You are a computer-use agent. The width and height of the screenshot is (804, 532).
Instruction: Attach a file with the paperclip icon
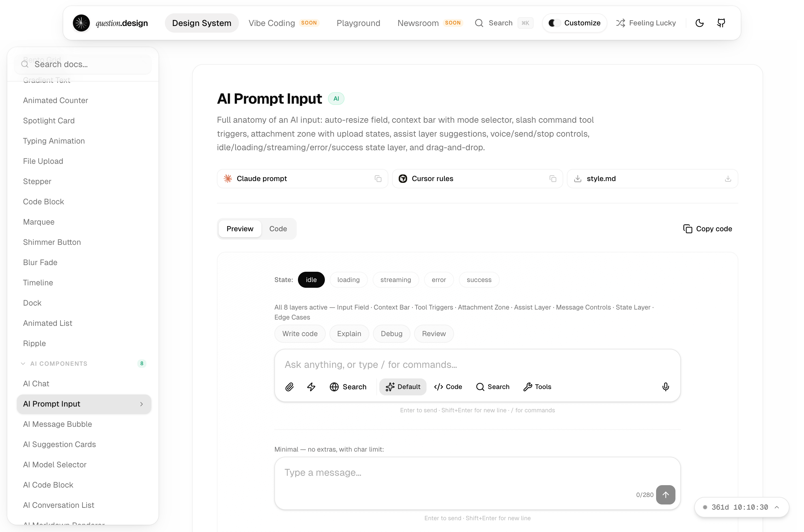[289, 387]
